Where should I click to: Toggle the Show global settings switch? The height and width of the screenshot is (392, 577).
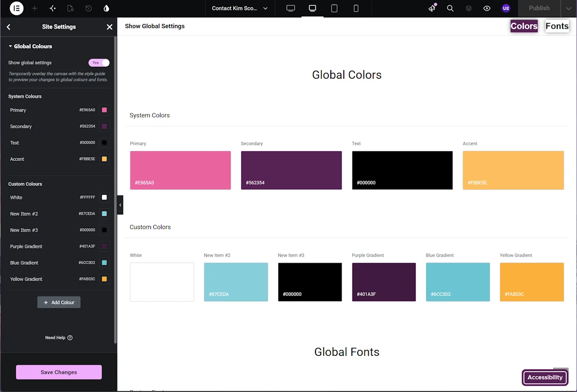click(99, 62)
